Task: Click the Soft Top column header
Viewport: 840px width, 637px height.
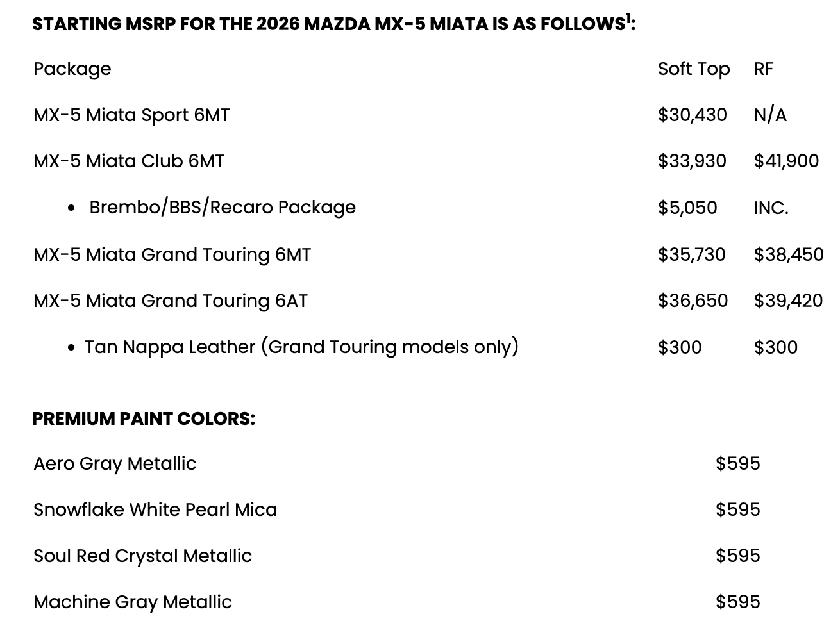Action: pyautogui.click(x=694, y=69)
